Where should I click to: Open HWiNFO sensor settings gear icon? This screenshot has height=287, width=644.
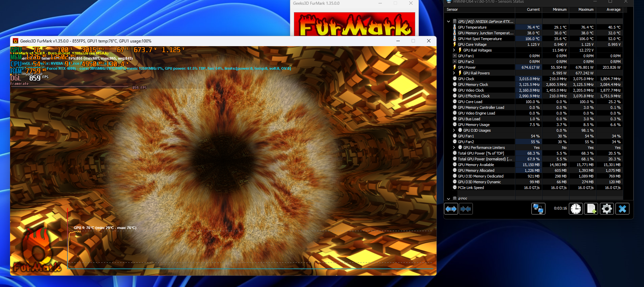pos(607,209)
